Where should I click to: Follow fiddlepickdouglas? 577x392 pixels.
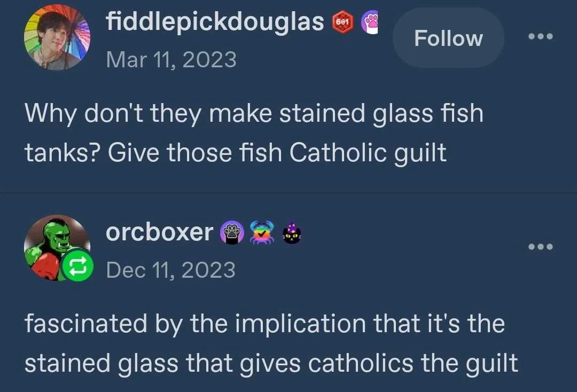pyautogui.click(x=448, y=38)
